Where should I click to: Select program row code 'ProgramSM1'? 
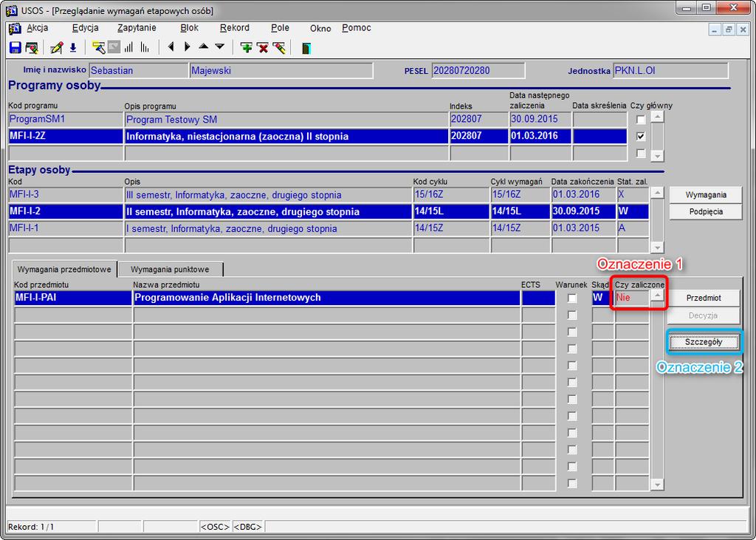[x=66, y=119]
